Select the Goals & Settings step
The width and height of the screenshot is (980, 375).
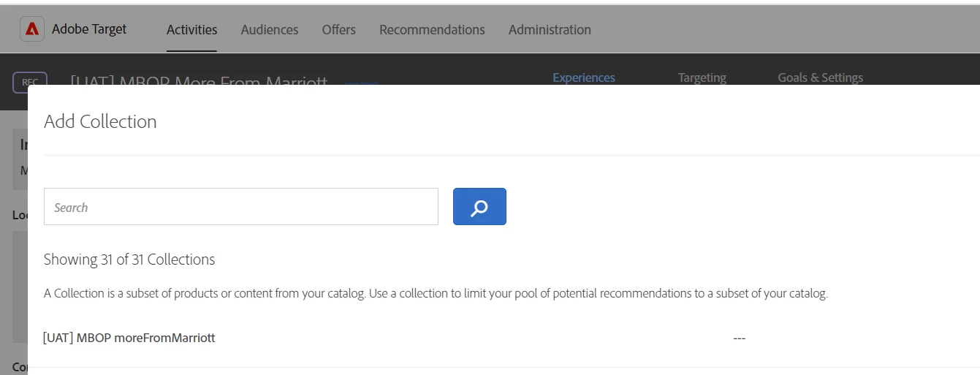click(x=820, y=77)
